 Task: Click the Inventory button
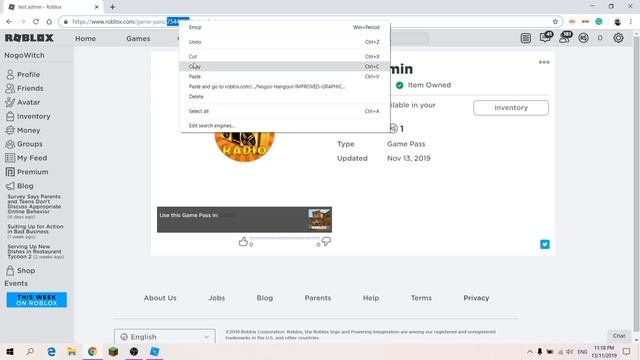[x=511, y=108]
